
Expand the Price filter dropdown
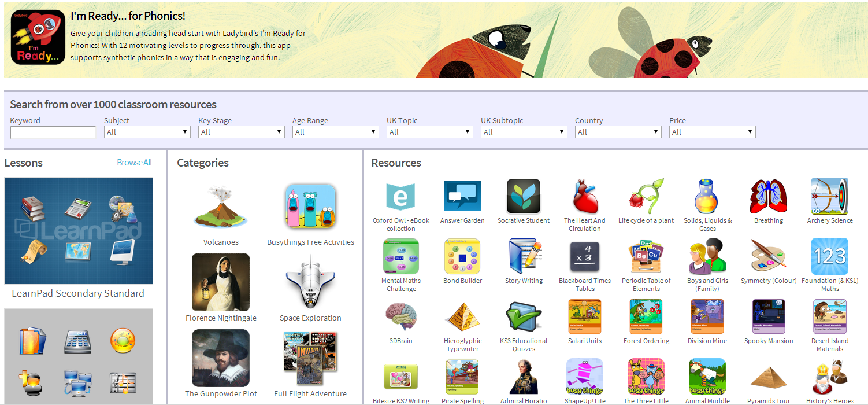[x=713, y=132]
